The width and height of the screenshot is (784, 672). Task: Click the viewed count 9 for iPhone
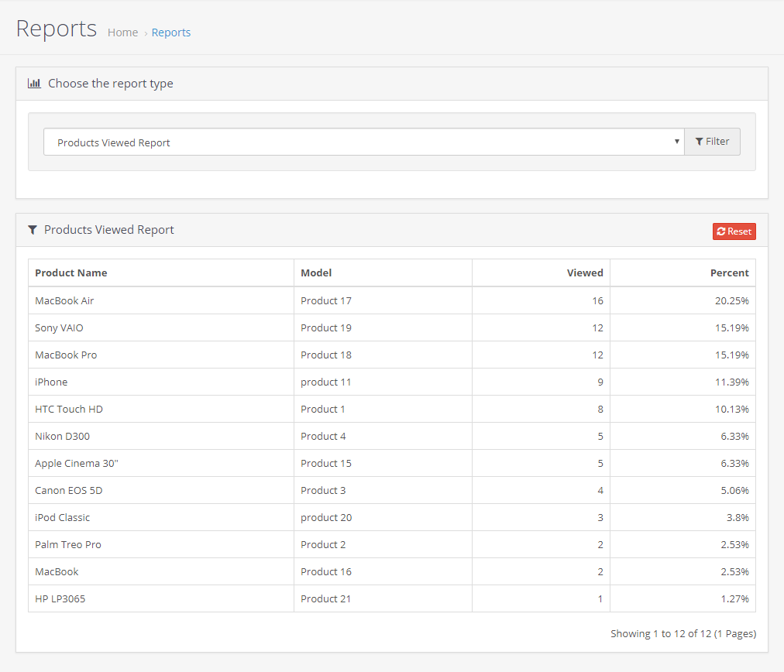600,382
